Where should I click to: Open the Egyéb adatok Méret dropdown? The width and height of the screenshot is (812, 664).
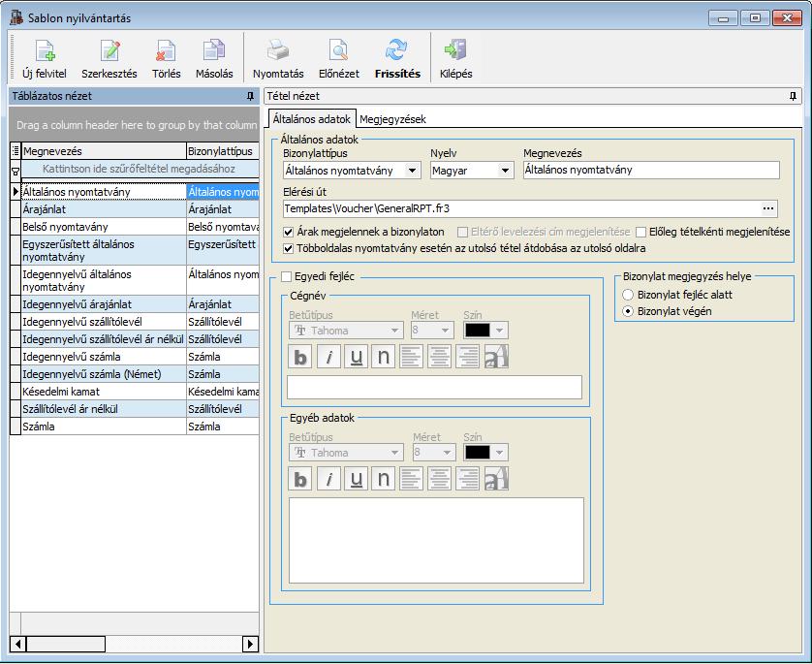[447, 453]
